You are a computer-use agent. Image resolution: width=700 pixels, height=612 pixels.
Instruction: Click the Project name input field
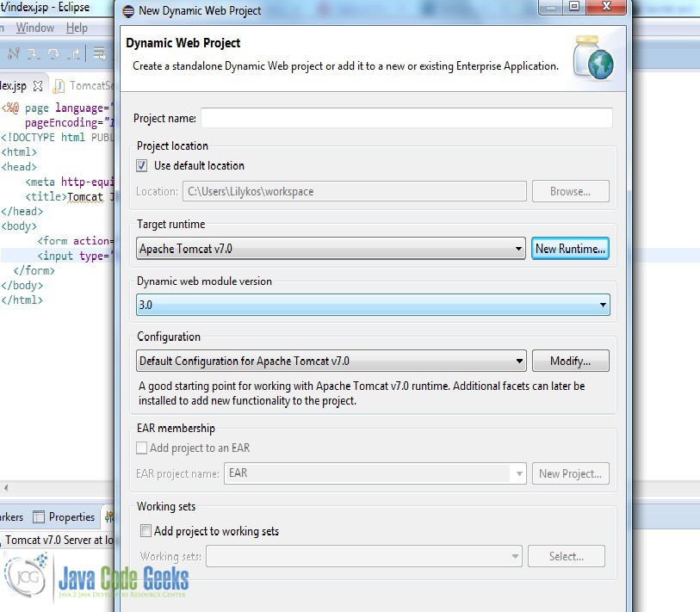pyautogui.click(x=406, y=118)
